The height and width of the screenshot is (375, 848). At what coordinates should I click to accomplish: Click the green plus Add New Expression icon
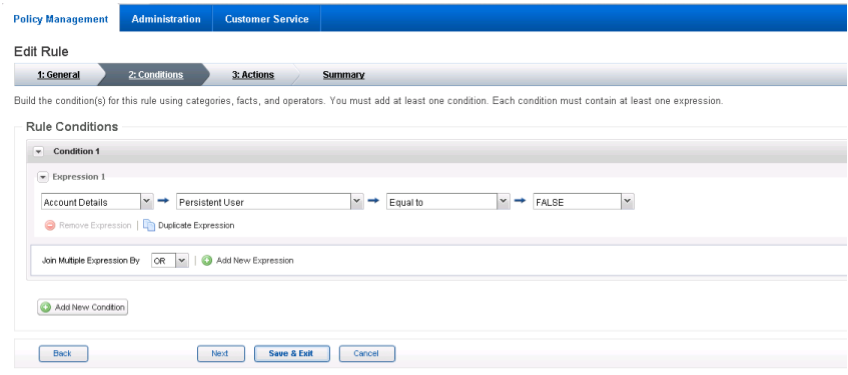click(207, 260)
